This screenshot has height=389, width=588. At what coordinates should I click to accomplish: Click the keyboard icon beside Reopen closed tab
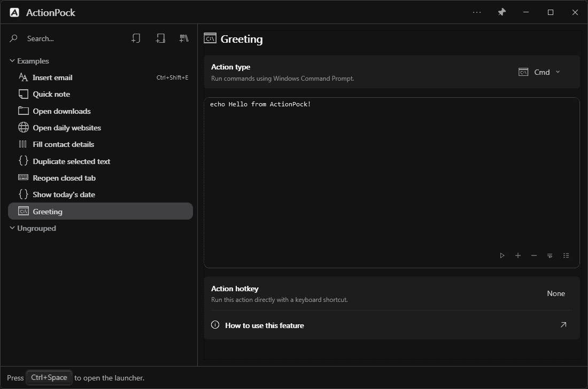click(x=23, y=177)
